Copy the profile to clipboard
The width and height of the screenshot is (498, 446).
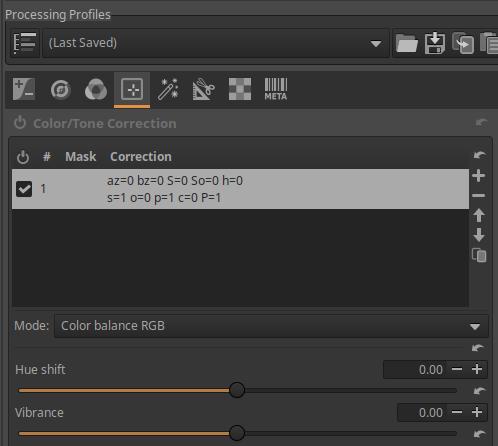pos(463,43)
